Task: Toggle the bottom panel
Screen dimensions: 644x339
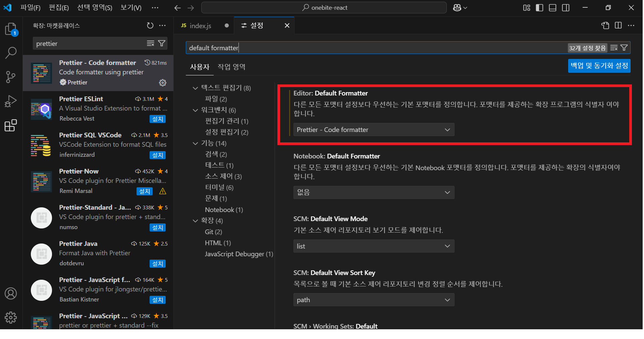Action: [553, 8]
